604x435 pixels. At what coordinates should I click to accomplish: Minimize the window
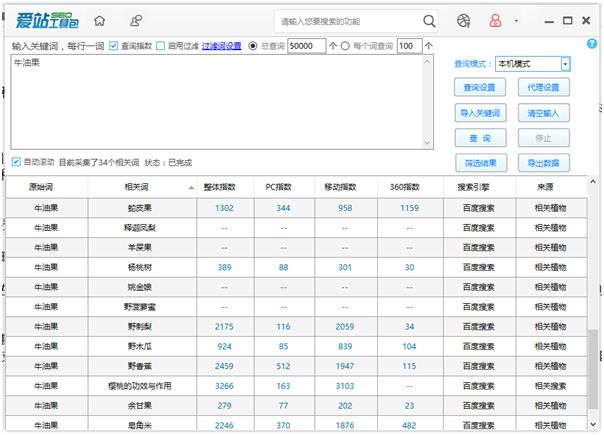pos(549,21)
